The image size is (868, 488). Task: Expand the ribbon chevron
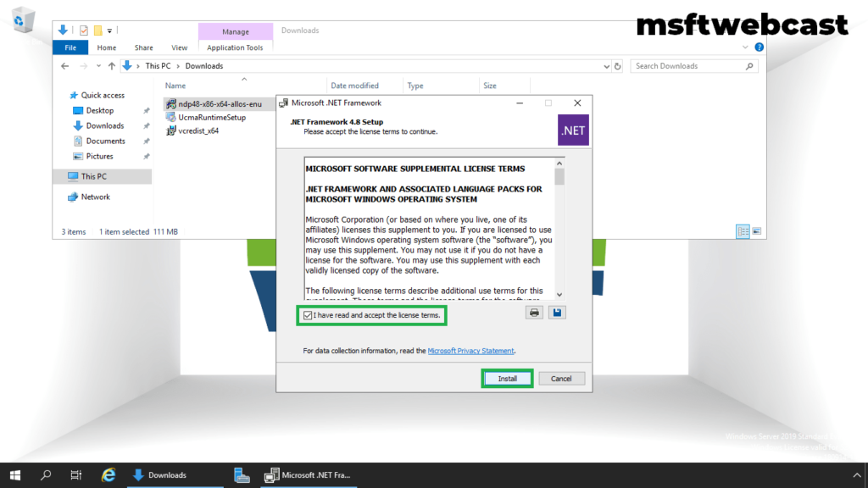tap(745, 47)
